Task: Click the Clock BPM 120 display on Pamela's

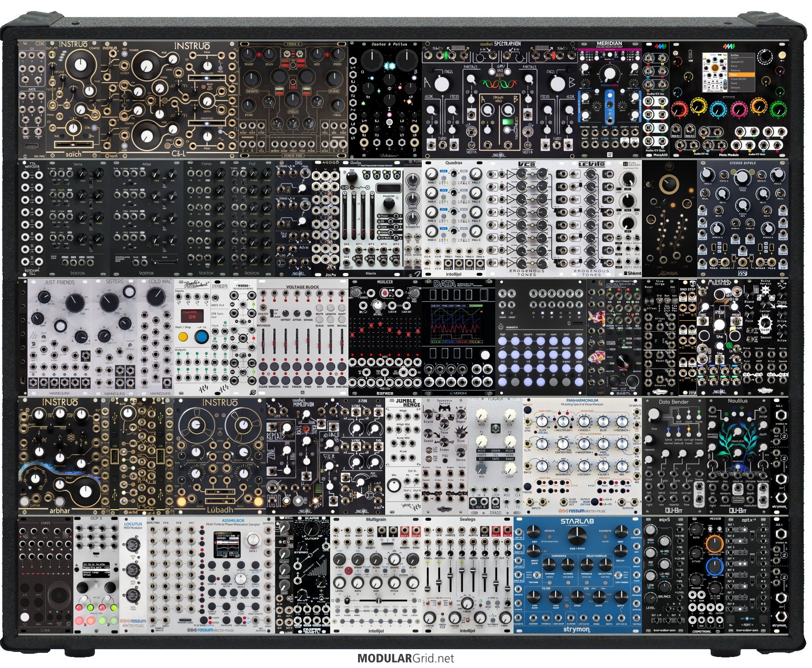Action: coord(193,316)
